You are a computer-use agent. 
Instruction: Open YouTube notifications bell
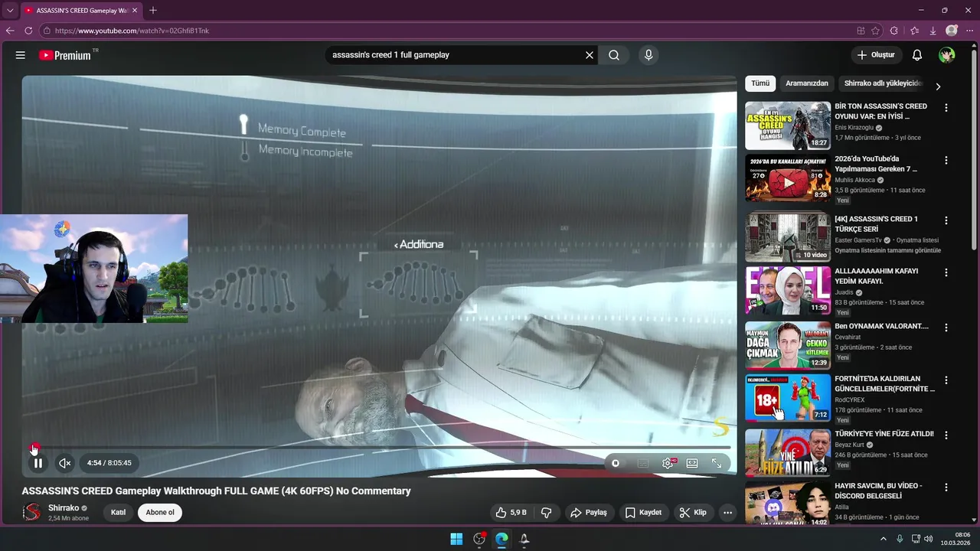pos(917,55)
